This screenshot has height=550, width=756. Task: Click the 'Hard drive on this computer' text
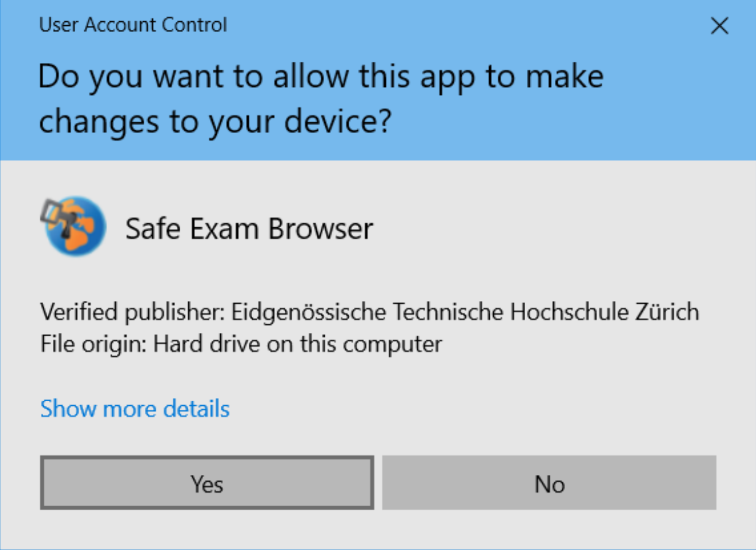click(298, 344)
